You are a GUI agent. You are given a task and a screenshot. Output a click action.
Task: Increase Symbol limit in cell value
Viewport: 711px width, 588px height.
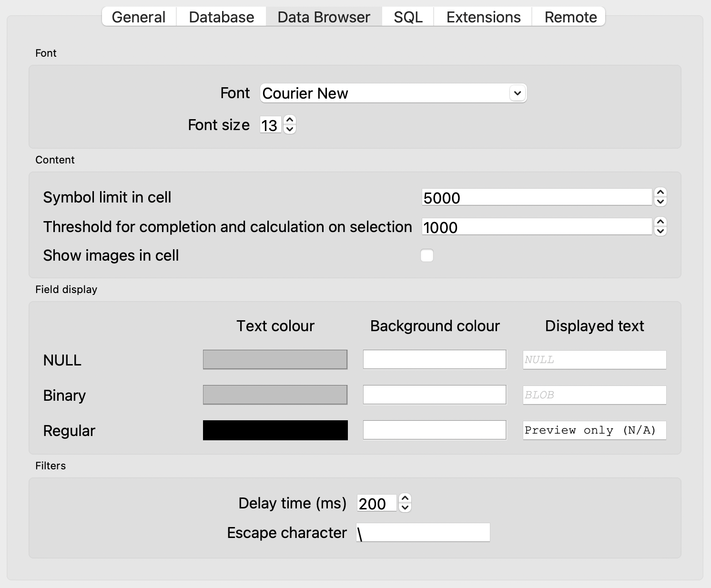(660, 193)
